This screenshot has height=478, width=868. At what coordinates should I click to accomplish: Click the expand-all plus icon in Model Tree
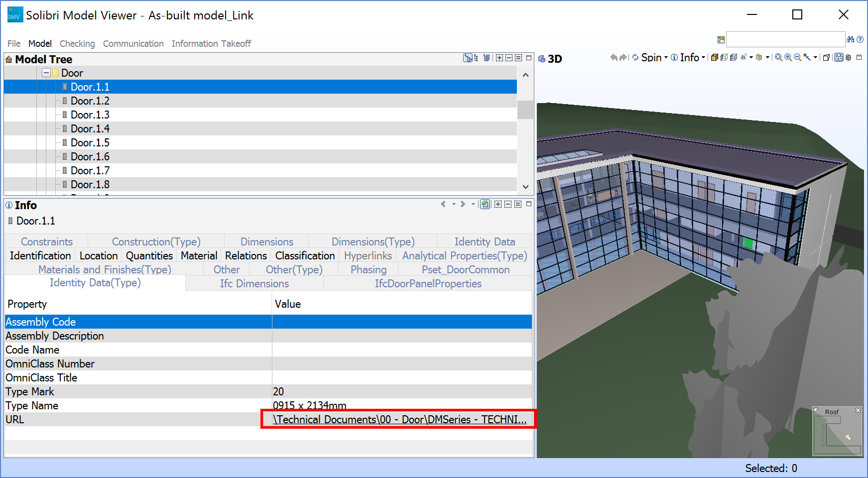click(499, 58)
